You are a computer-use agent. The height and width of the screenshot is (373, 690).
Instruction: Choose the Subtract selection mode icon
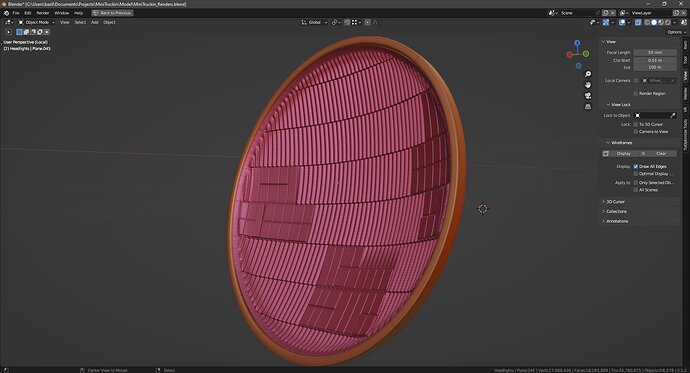point(33,32)
